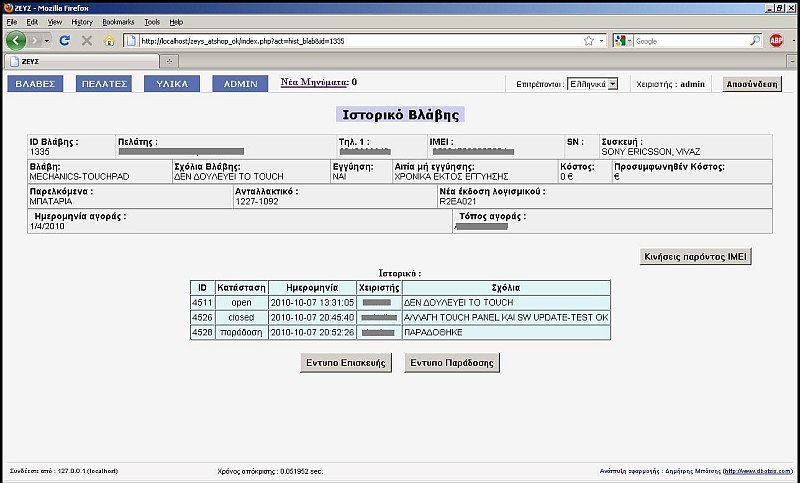The width and height of the screenshot is (800, 483).
Task: Open the Tools menu
Action: pos(152,22)
